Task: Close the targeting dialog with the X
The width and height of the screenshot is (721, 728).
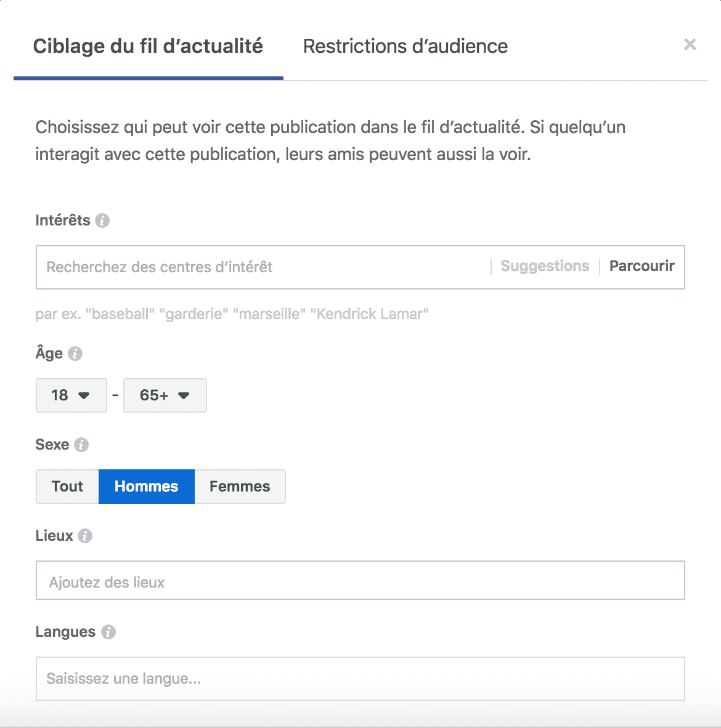Action: 690,44
